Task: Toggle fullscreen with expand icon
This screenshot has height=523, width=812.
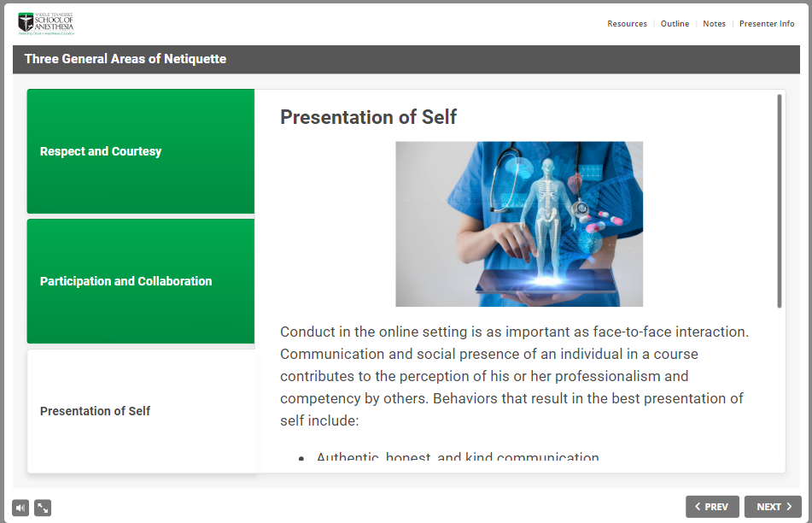Action: click(x=43, y=507)
